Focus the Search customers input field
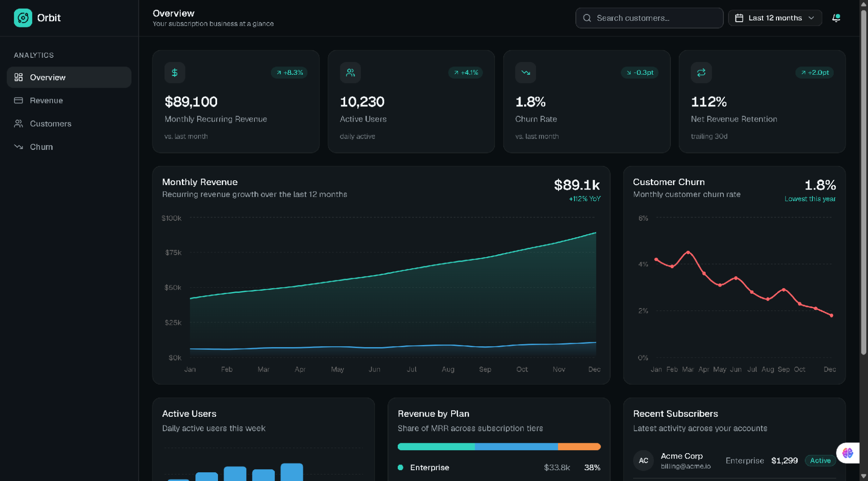868x481 pixels. coord(649,18)
